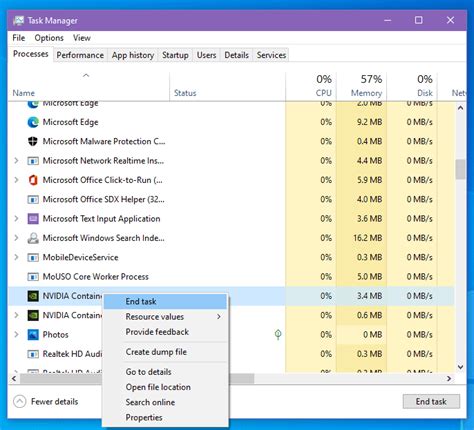Select the MoUSO Core Worker Process row
The image size is (474, 430).
231,277
